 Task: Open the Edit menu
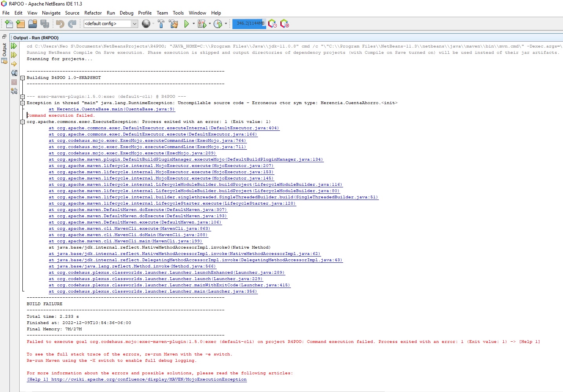(x=18, y=13)
